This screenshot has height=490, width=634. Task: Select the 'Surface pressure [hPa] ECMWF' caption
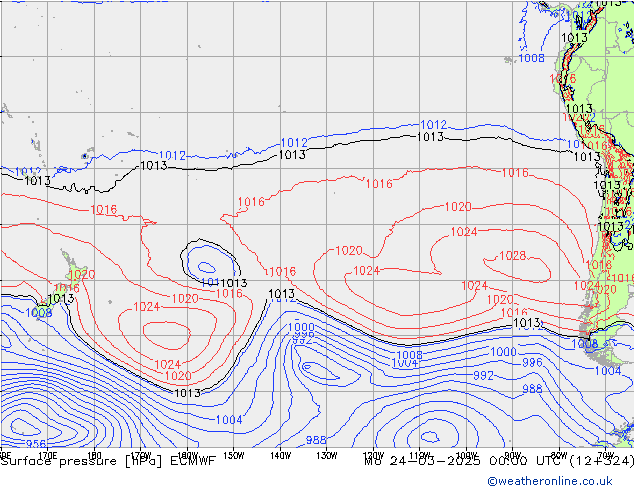[x=108, y=461]
